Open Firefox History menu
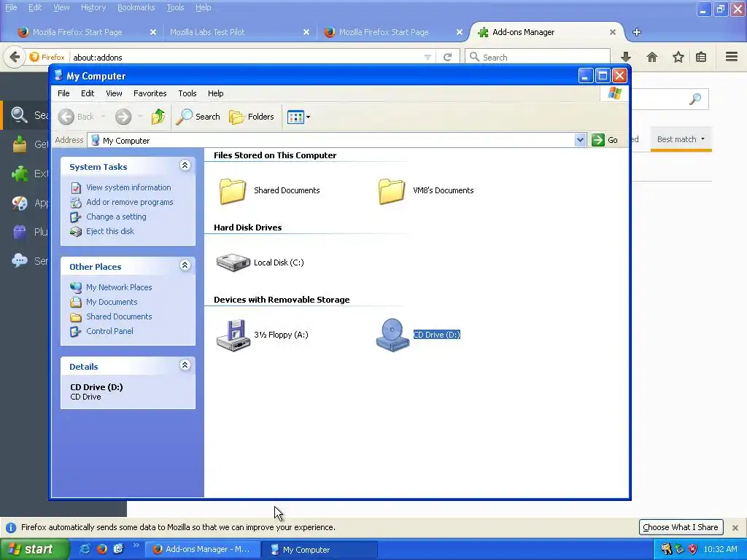 point(93,7)
